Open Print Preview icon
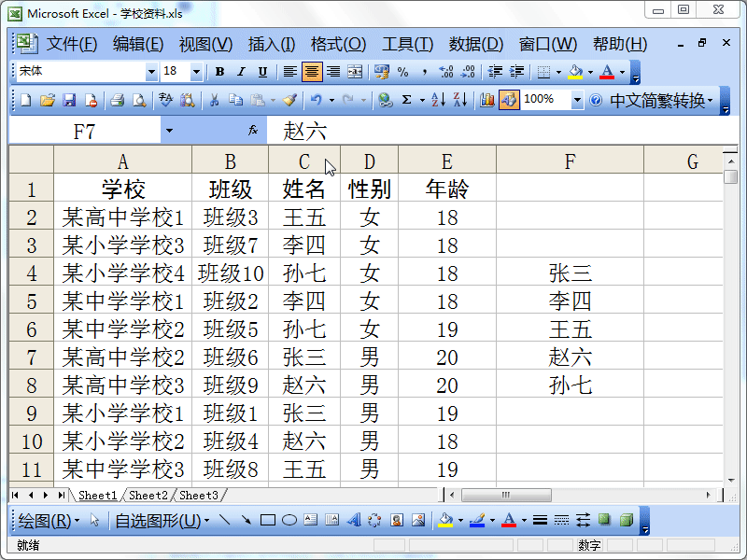Image resolution: width=747 pixels, height=560 pixels. point(138,100)
